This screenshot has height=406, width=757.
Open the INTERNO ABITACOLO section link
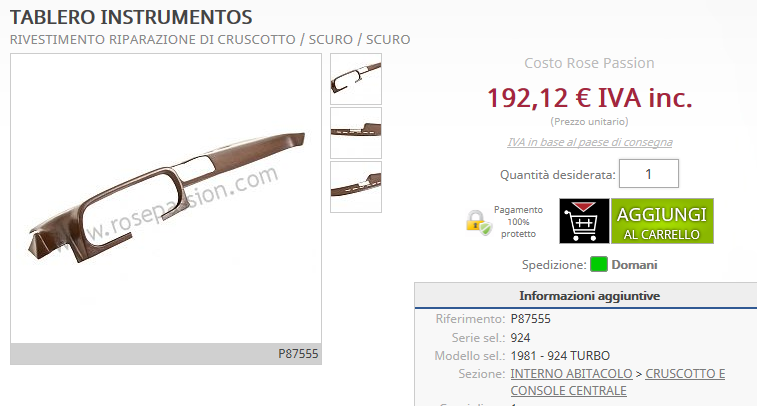[x=571, y=374]
